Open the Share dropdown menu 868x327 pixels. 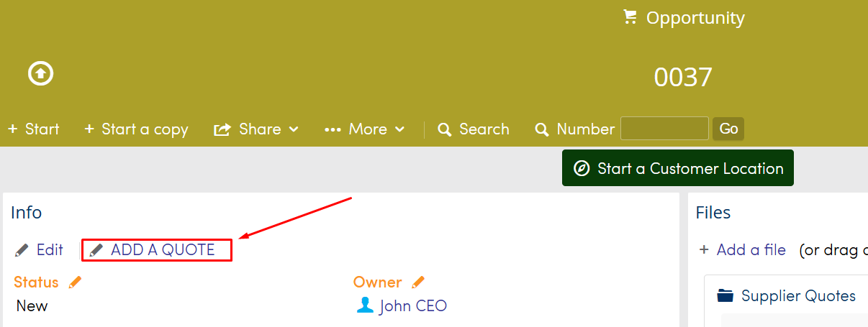coord(256,129)
